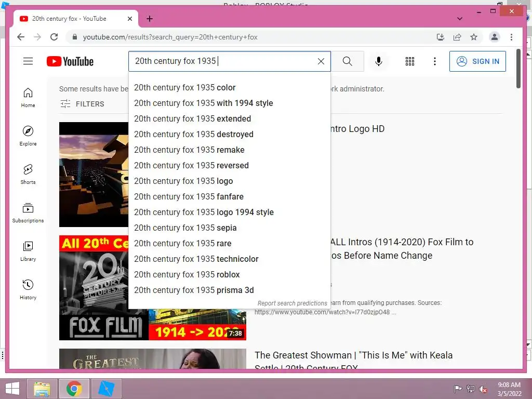Screen dimensions: 532x399
Task: Go to Home in the sidebar
Action: click(28, 98)
